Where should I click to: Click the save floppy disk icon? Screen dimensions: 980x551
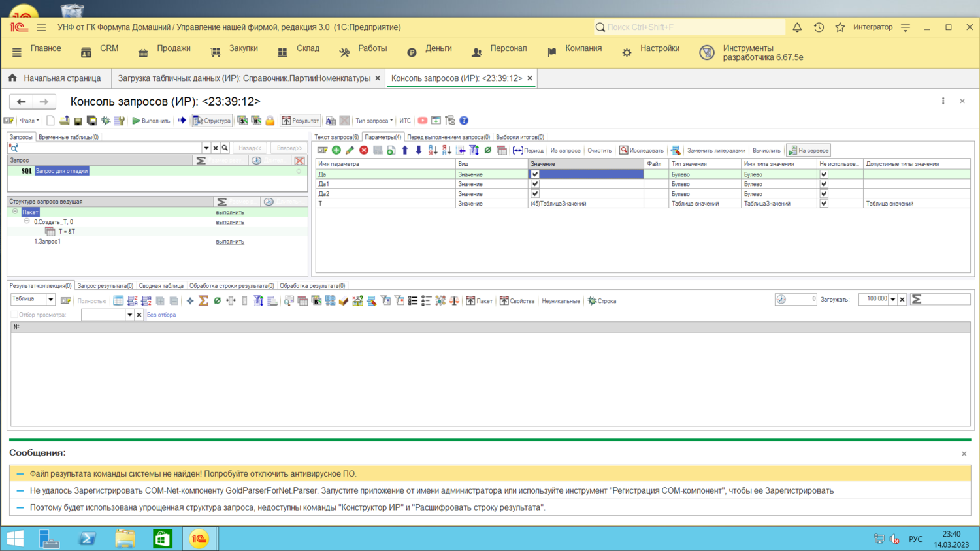coord(78,121)
